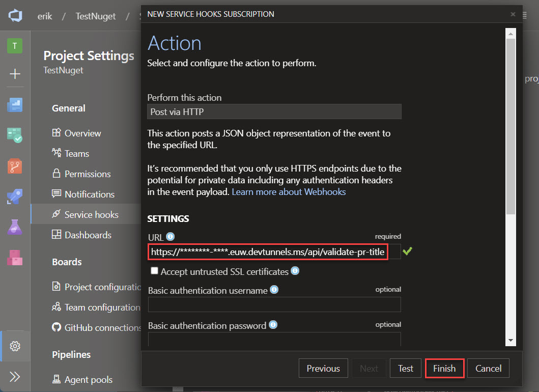
Task: Click the Perform this action field
Action: click(x=274, y=112)
